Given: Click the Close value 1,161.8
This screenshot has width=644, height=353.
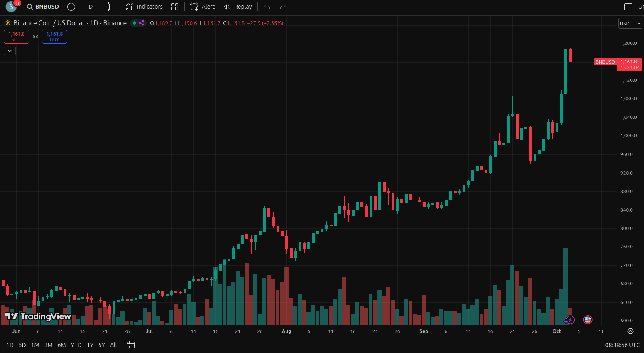Looking at the screenshot, I should (236, 23).
